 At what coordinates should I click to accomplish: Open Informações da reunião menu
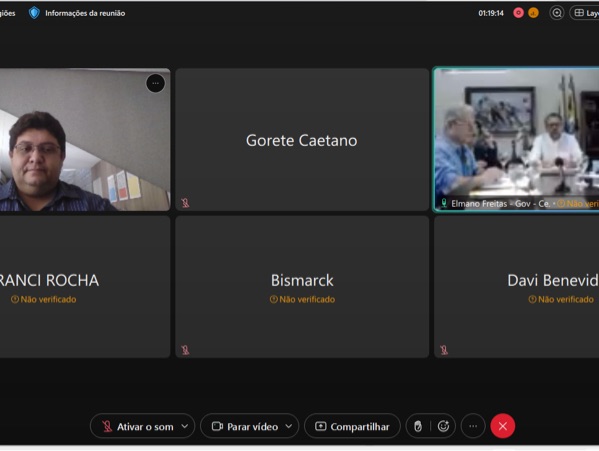(x=85, y=13)
